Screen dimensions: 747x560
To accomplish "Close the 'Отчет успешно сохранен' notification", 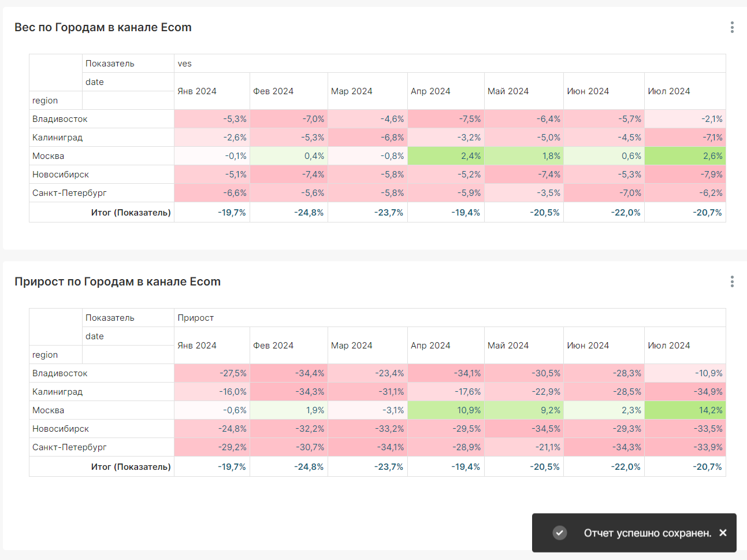I will (x=723, y=533).
